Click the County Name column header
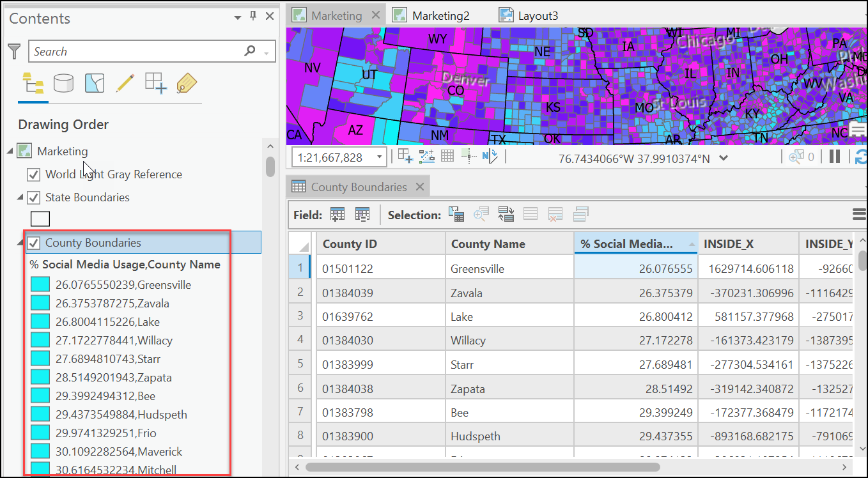868x478 pixels. (x=509, y=243)
